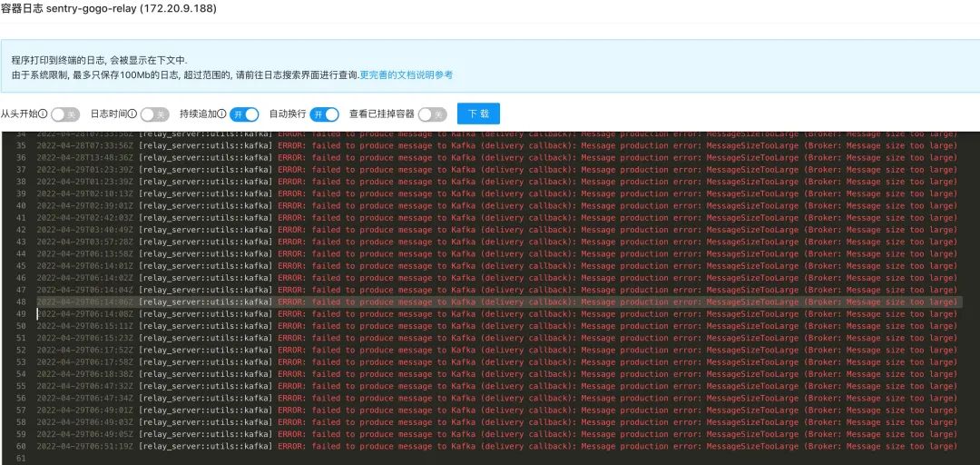
Task: Click the 下载 download button
Action: click(x=479, y=114)
